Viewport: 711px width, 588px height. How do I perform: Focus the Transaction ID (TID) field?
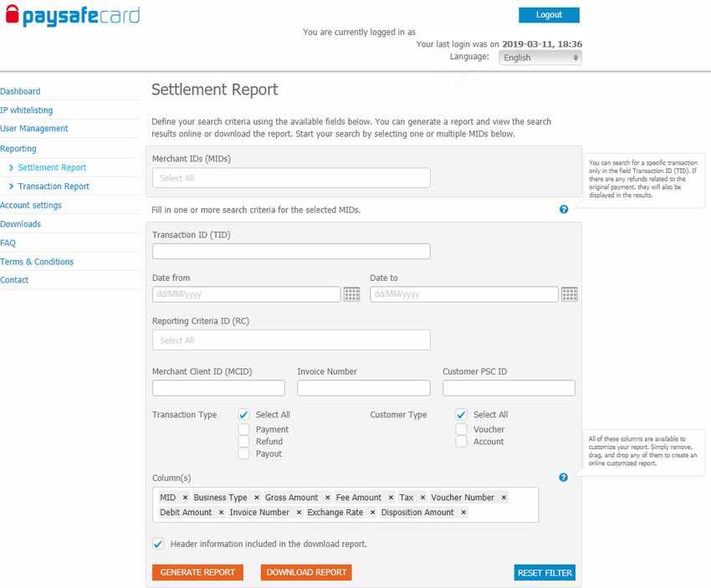pyautogui.click(x=291, y=251)
